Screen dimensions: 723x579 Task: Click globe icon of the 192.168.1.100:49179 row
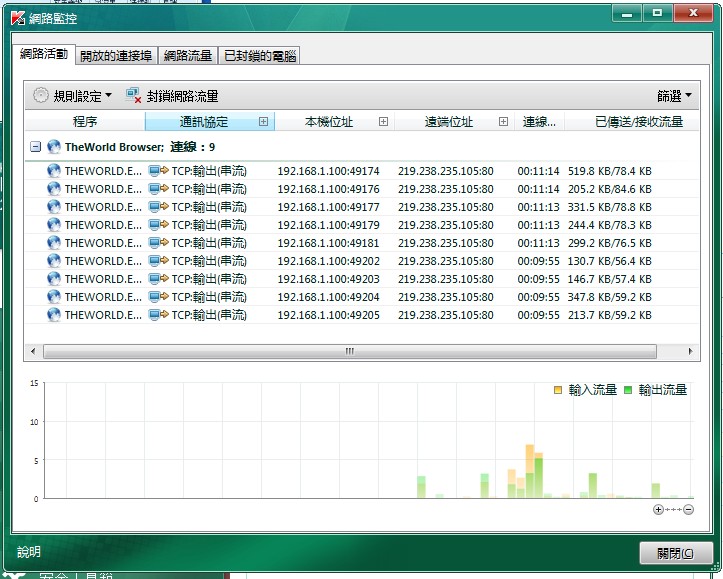54,225
